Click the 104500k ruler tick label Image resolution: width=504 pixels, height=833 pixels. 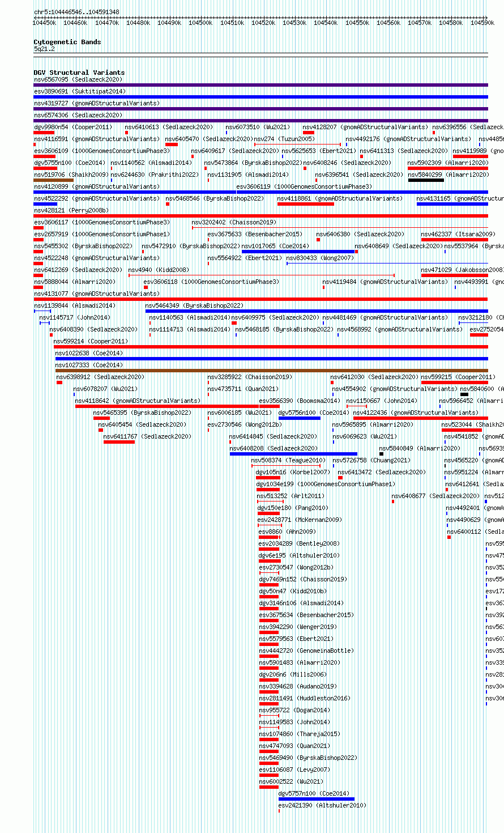(200, 23)
